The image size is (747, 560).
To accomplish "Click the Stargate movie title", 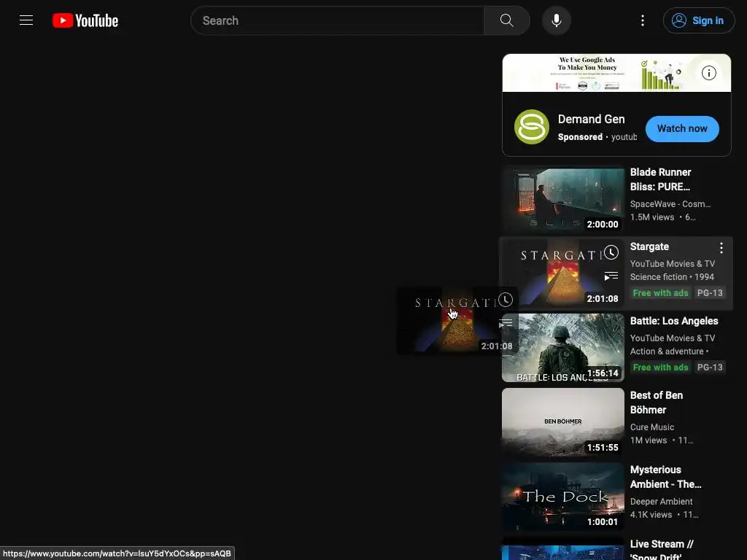I will 649,246.
